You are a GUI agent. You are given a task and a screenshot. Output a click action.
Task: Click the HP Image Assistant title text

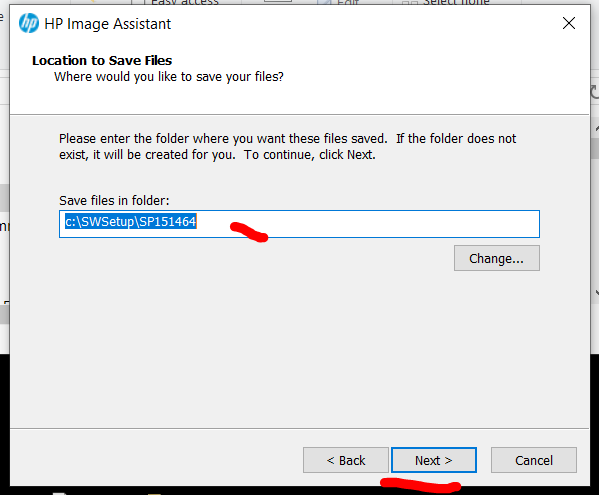107,24
